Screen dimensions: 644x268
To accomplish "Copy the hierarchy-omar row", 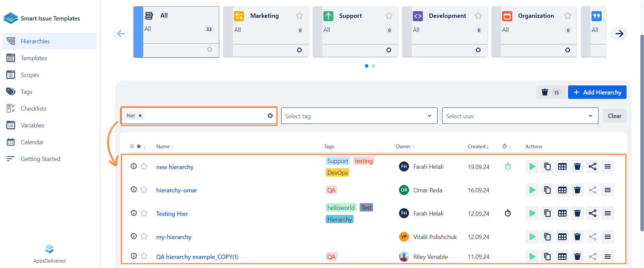I will coord(547,190).
